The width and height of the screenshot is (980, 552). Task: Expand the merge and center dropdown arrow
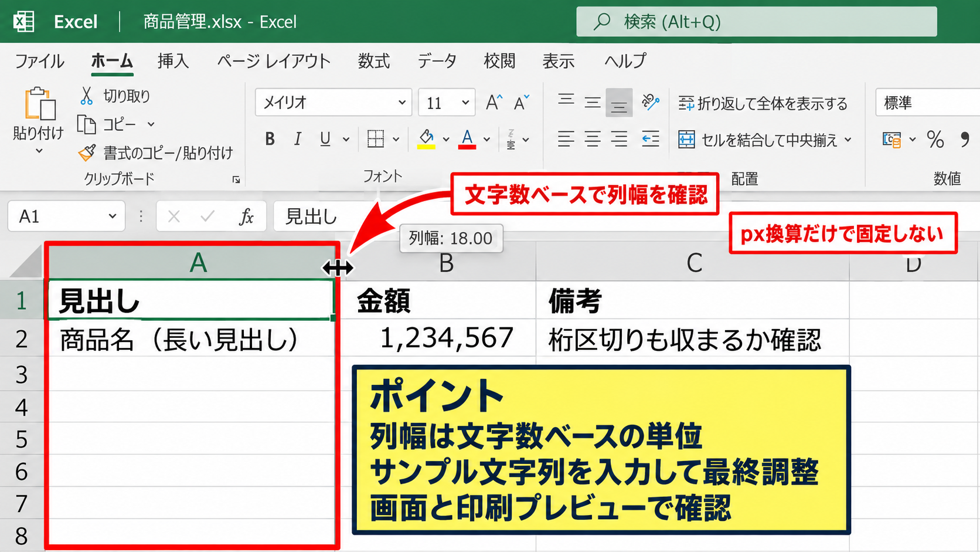pos(848,140)
